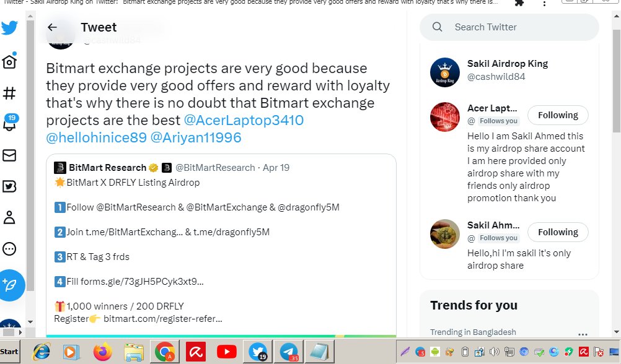Click the Apr 19 date on quoted tweet
The image size is (621, 364).
tap(276, 167)
